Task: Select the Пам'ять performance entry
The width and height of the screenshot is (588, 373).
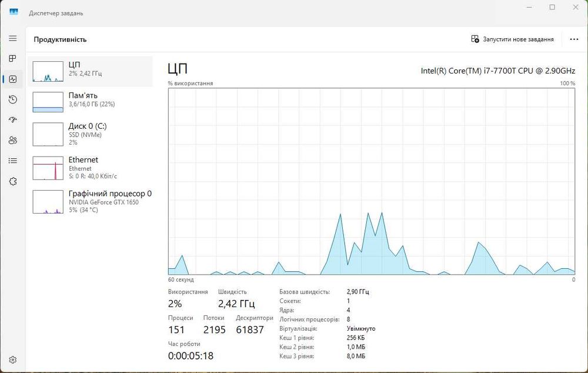Action: pos(91,102)
